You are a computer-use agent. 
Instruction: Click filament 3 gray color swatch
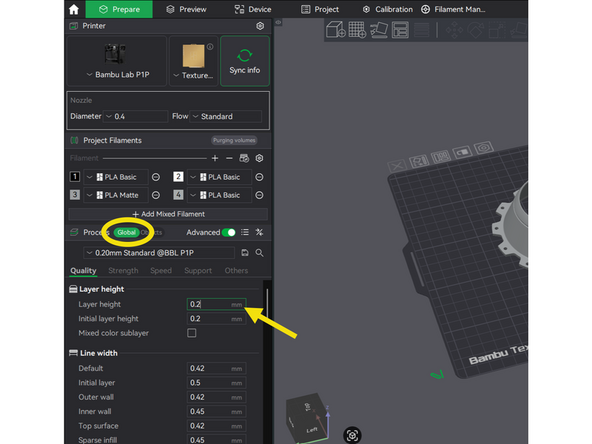point(75,195)
